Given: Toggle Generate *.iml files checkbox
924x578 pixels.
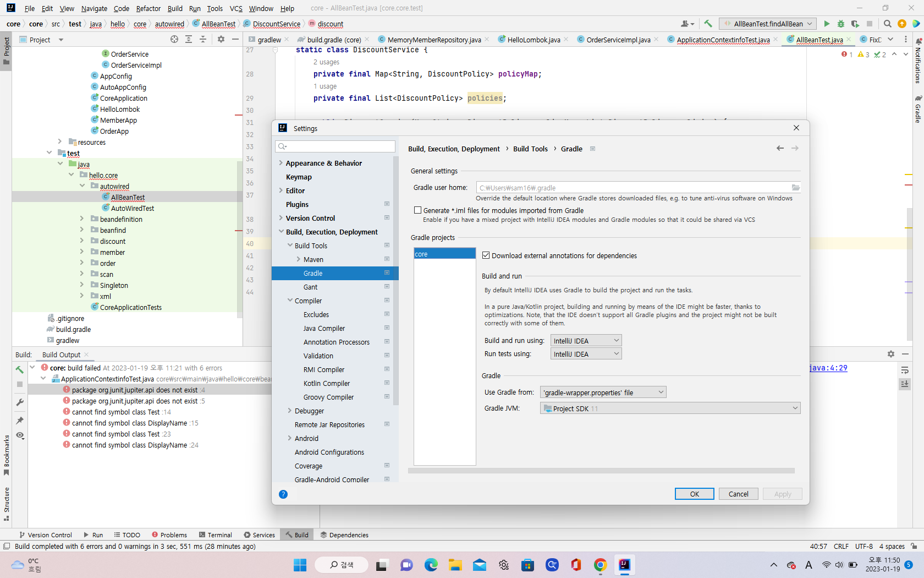Looking at the screenshot, I should (417, 210).
